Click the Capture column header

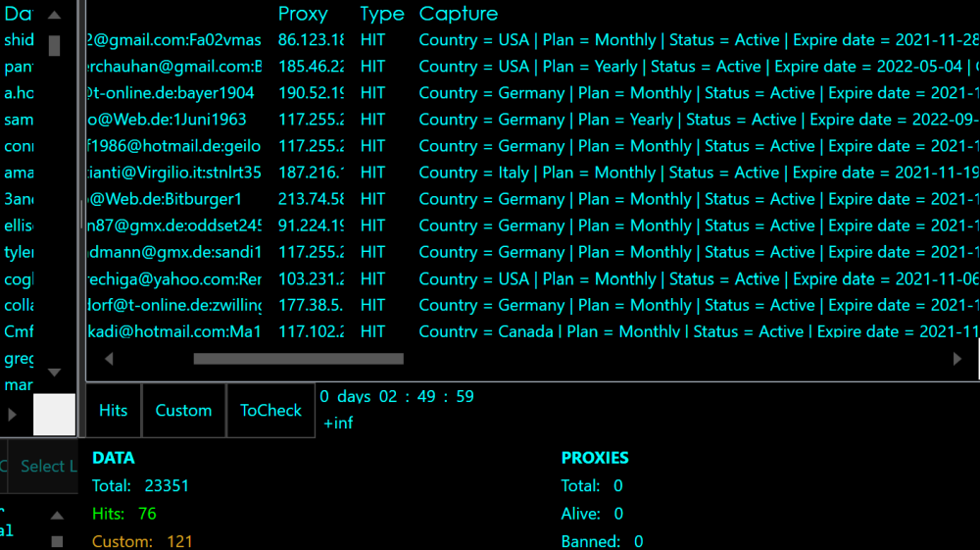[458, 14]
